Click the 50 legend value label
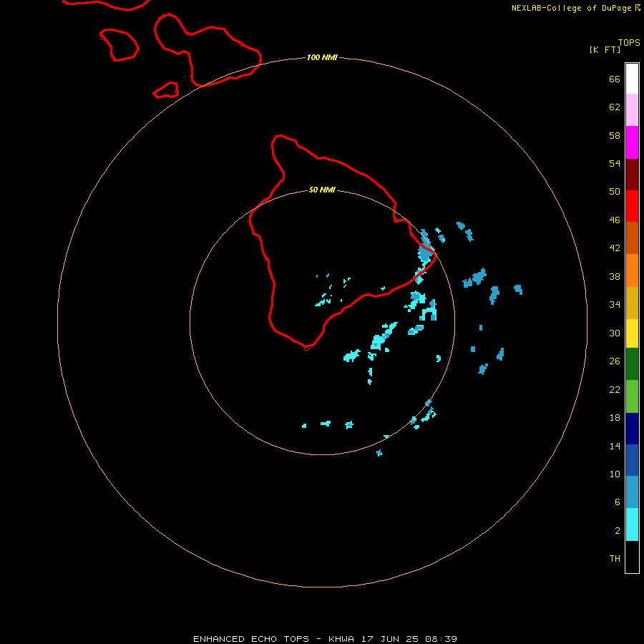Screen dimensions: 644x644 pos(615,191)
